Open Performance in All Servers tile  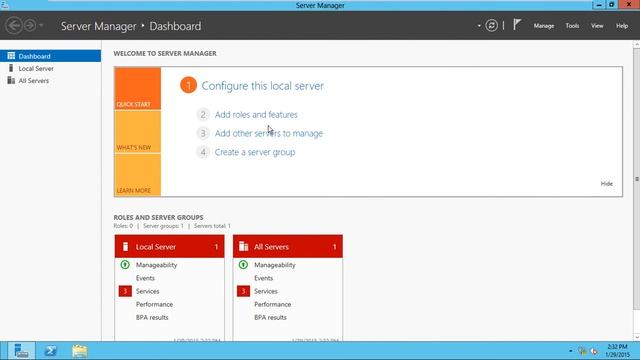click(273, 304)
